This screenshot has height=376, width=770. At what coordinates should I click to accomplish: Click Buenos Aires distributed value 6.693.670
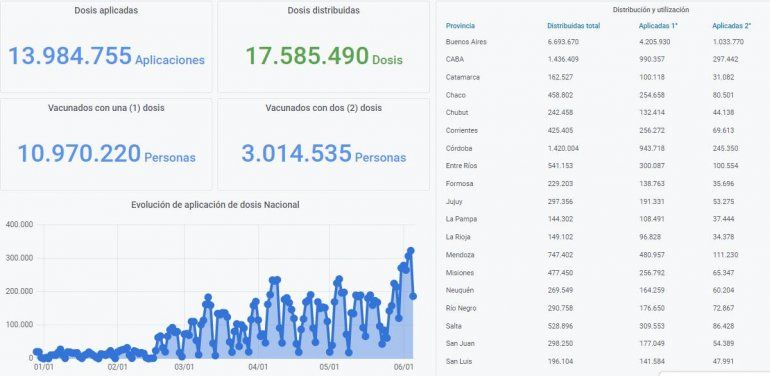(563, 42)
